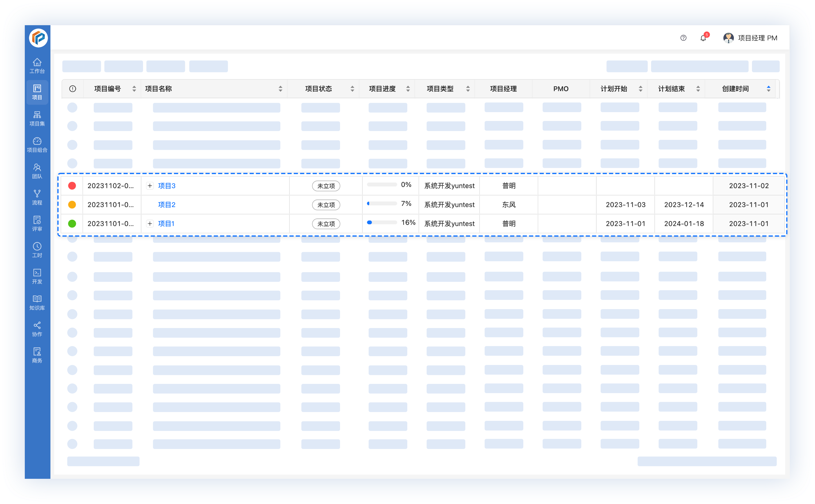This screenshot has width=815, height=504.
Task: Click the 7% progress bar of 项目2
Action: point(382,204)
